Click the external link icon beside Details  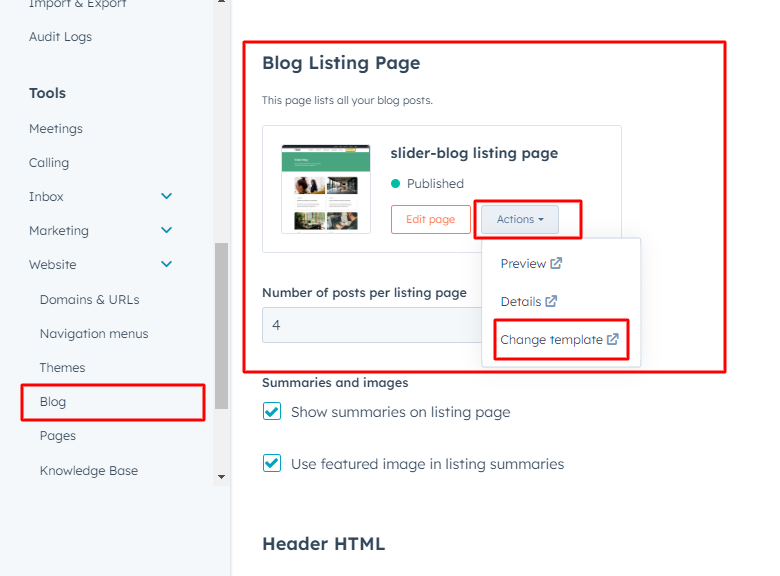pyautogui.click(x=551, y=301)
